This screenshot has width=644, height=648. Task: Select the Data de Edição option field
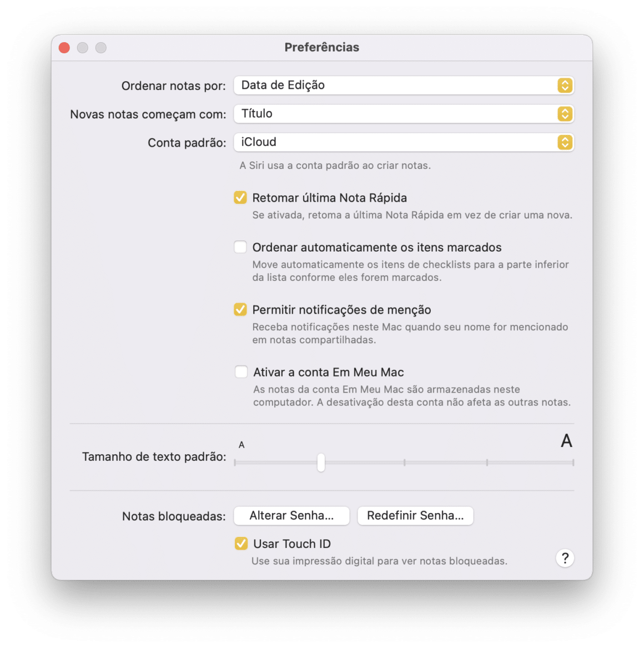[x=389, y=86]
